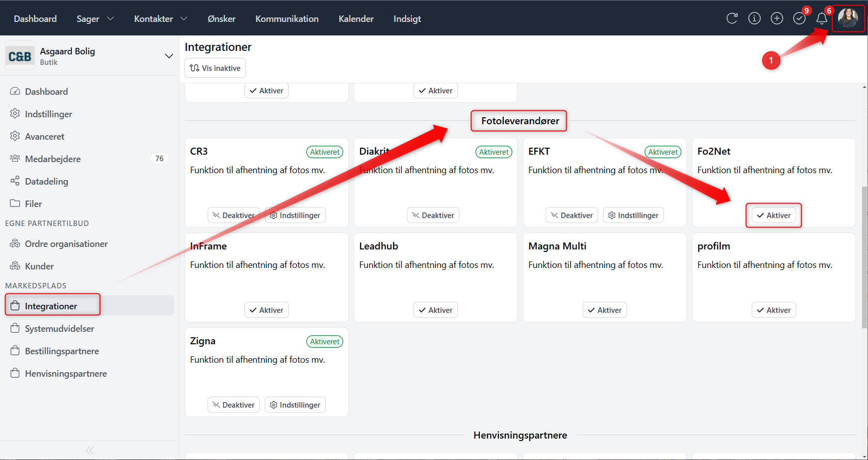Image resolution: width=868 pixels, height=460 pixels.
Task: Click the plus circle add icon
Action: click(x=777, y=18)
